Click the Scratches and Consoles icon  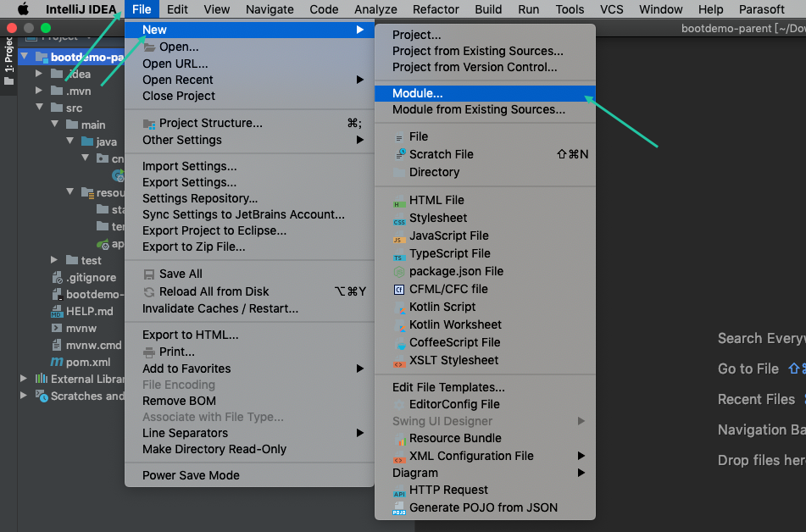42,396
